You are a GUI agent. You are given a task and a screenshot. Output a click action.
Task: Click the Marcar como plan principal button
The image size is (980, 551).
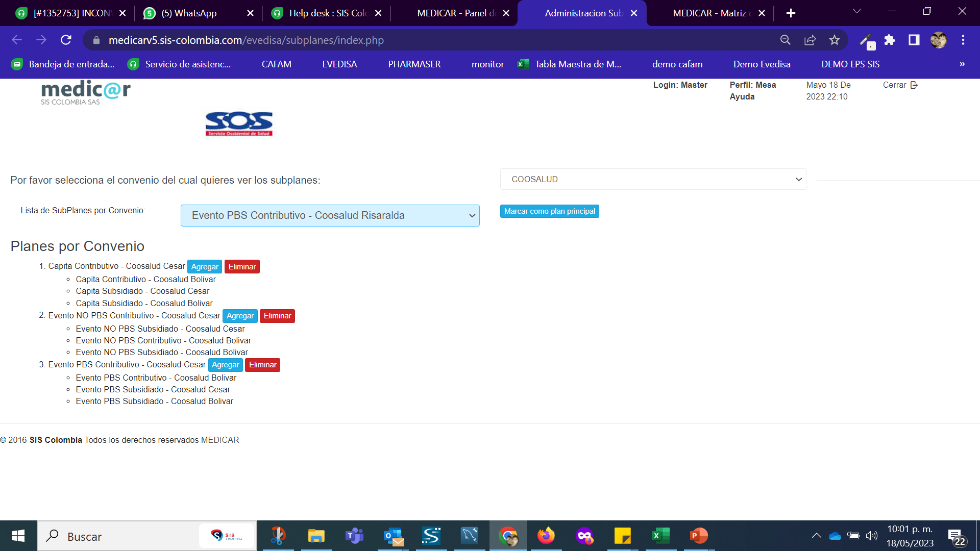coord(549,211)
